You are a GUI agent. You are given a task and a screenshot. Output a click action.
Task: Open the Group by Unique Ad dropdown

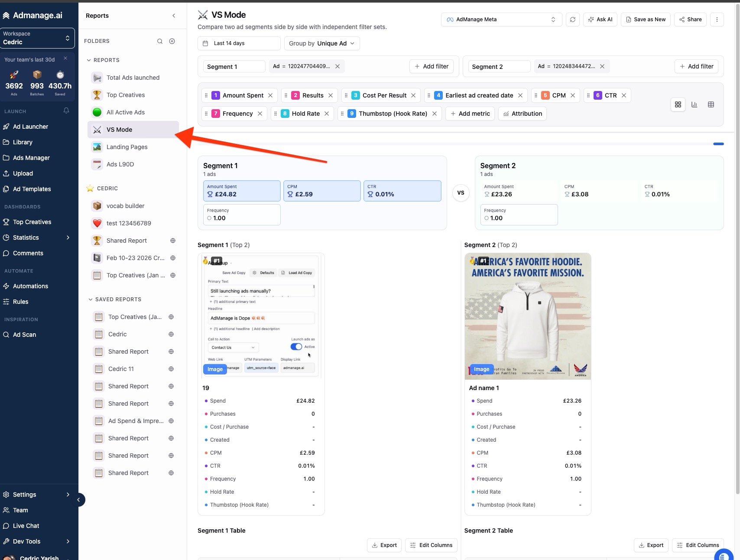(x=322, y=43)
